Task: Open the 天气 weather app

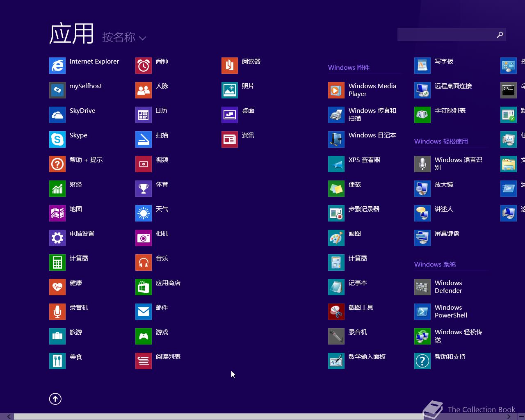Action: 144,213
